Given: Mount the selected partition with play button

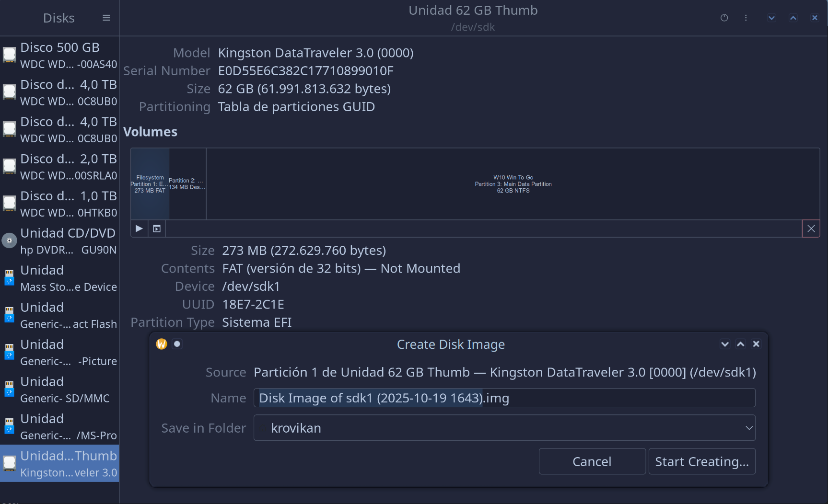Looking at the screenshot, I should (139, 229).
